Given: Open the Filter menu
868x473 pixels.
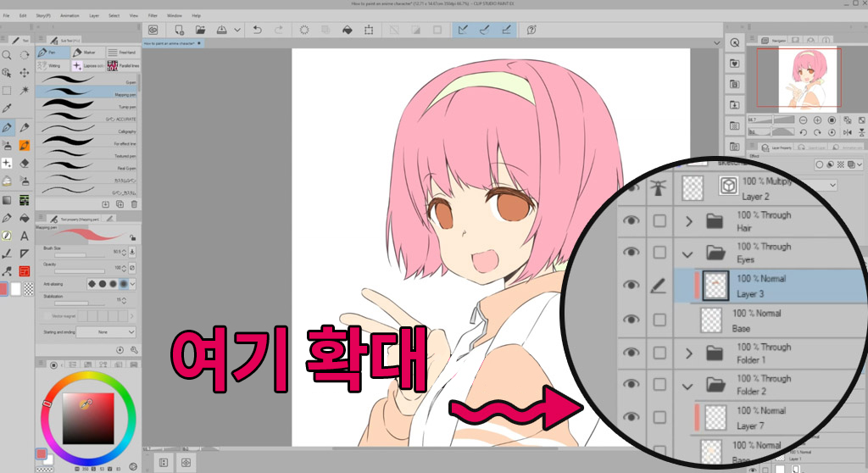Looking at the screenshot, I should click(x=153, y=15).
